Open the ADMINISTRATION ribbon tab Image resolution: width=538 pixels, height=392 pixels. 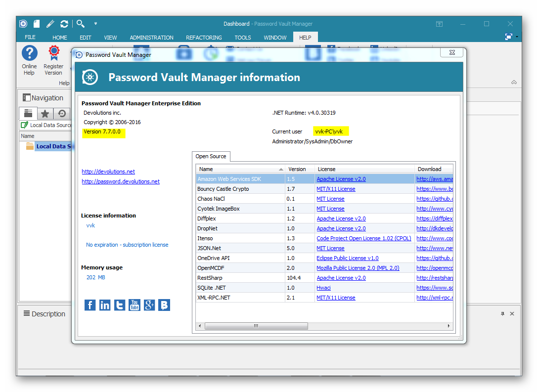point(152,38)
